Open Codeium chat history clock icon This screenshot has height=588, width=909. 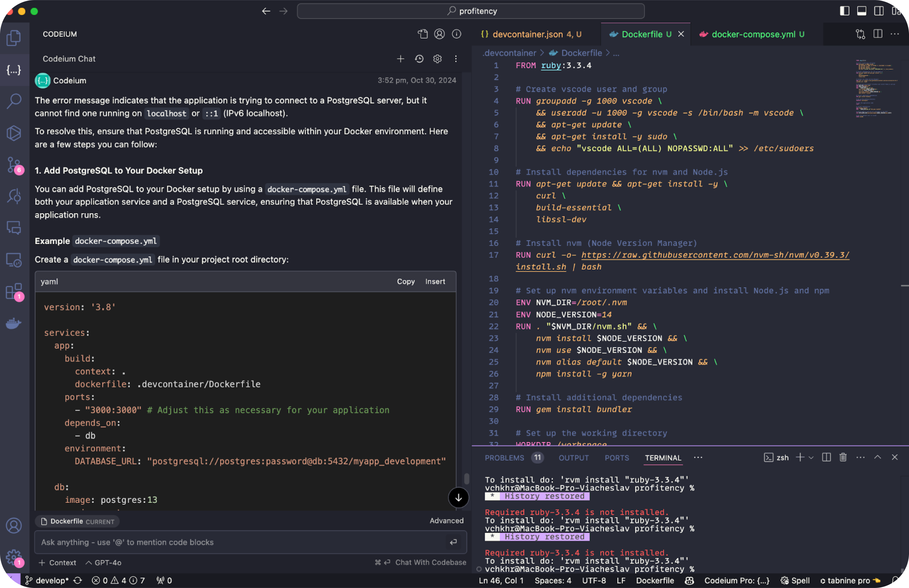419,59
